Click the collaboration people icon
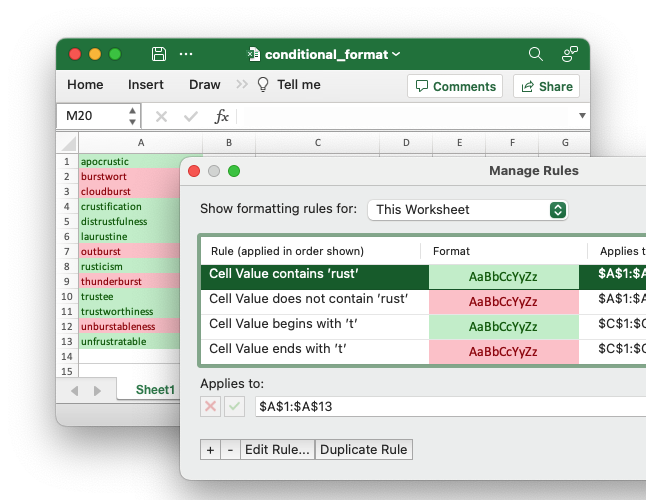The width and height of the screenshot is (646, 500). pyautogui.click(x=570, y=54)
